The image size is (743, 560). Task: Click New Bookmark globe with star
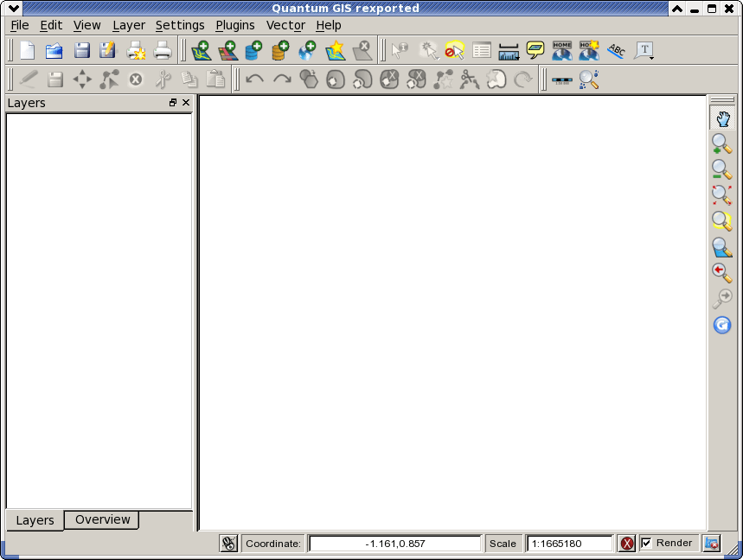589,51
